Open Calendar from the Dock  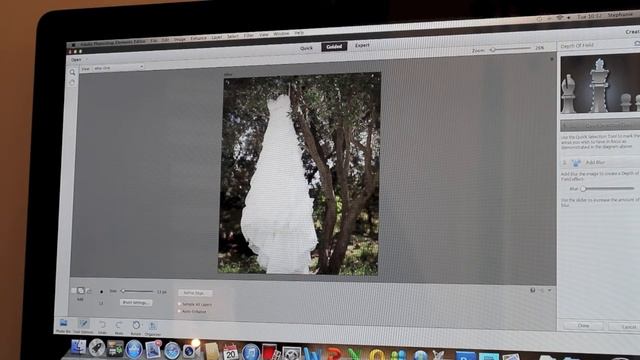pos(231,352)
